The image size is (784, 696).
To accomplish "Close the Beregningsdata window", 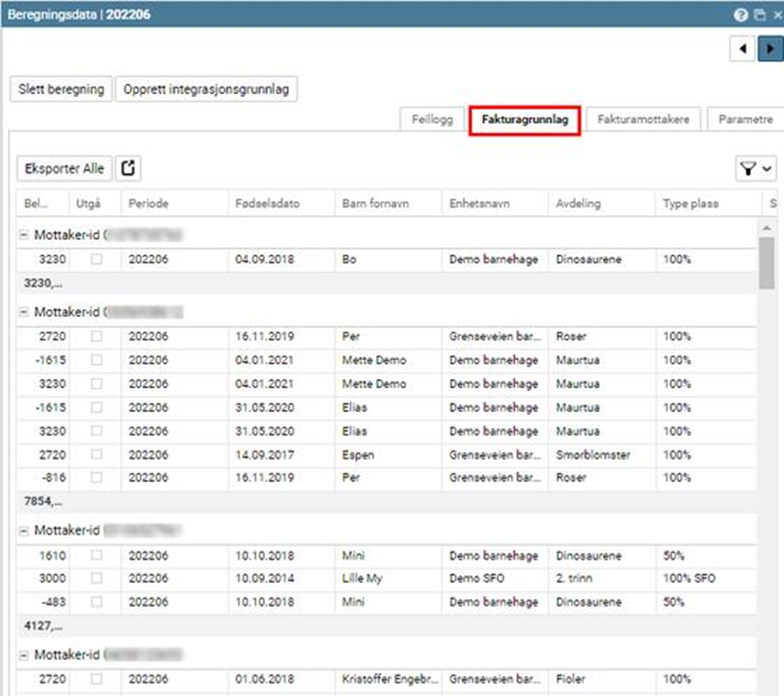I will pos(776,15).
